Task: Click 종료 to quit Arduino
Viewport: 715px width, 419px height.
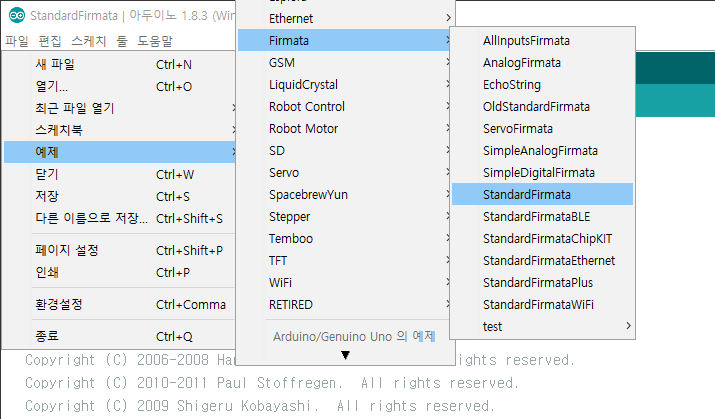Action: [x=120, y=336]
